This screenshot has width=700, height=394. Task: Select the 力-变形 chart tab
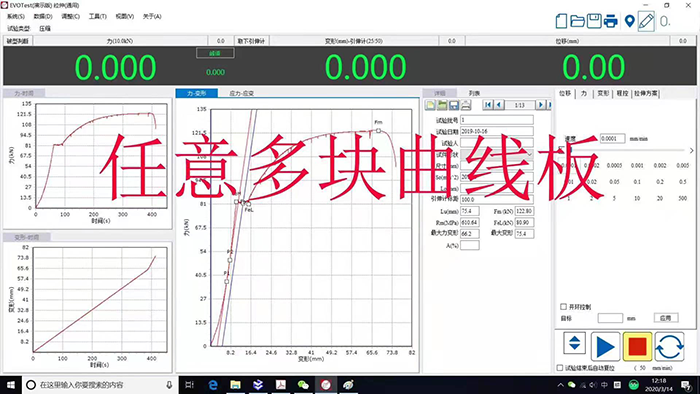196,93
